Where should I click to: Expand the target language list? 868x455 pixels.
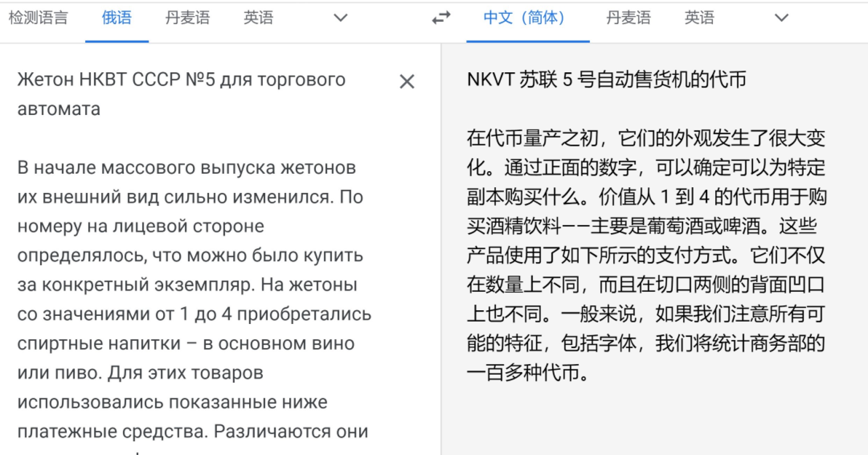tap(781, 17)
